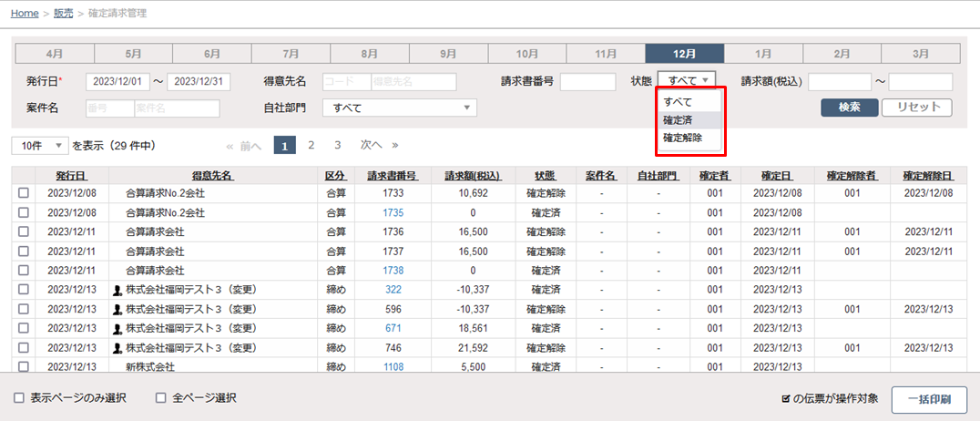
Task: Click person icon beside invoice 746 customer
Action: [117, 347]
